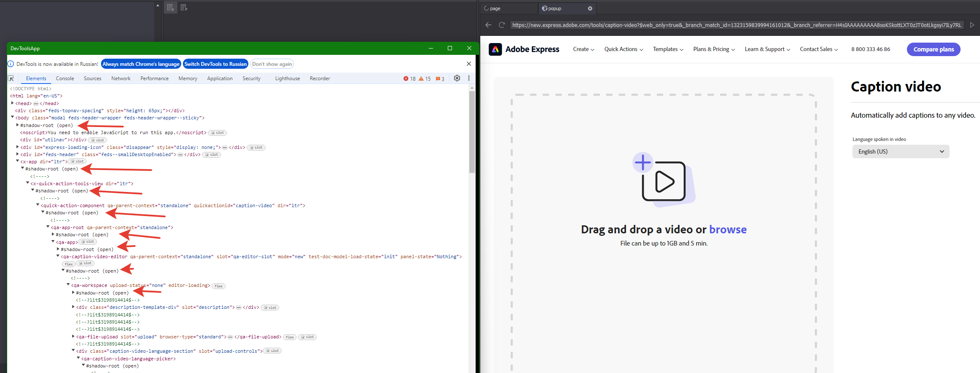Open DevTools settings gear
This screenshot has height=373, width=980.
(457, 78)
